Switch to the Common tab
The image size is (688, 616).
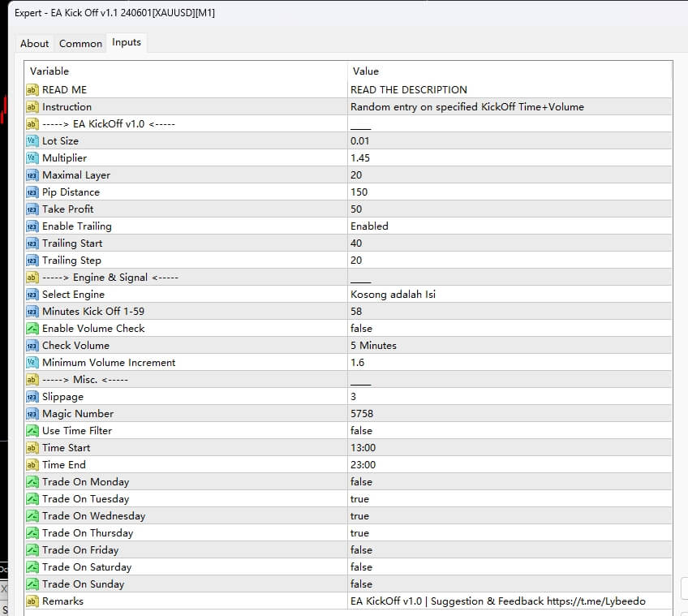[80, 44]
